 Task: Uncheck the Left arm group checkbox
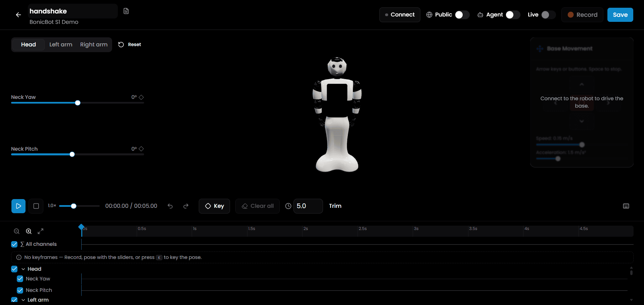(14, 300)
